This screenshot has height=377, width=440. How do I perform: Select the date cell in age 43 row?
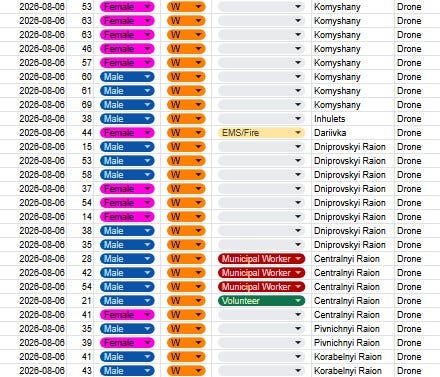pyautogui.click(x=33, y=371)
